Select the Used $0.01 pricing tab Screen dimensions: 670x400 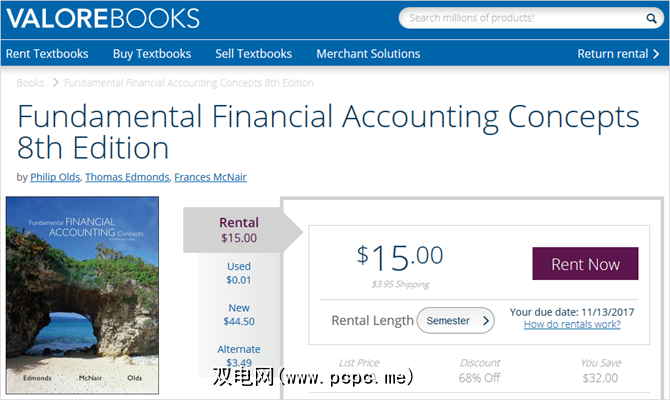(239, 274)
